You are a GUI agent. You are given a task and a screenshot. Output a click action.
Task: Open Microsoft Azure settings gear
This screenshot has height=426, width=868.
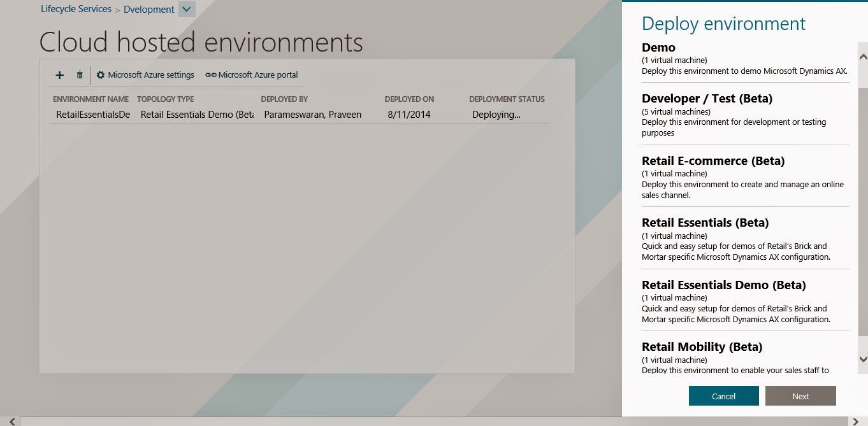(145, 75)
